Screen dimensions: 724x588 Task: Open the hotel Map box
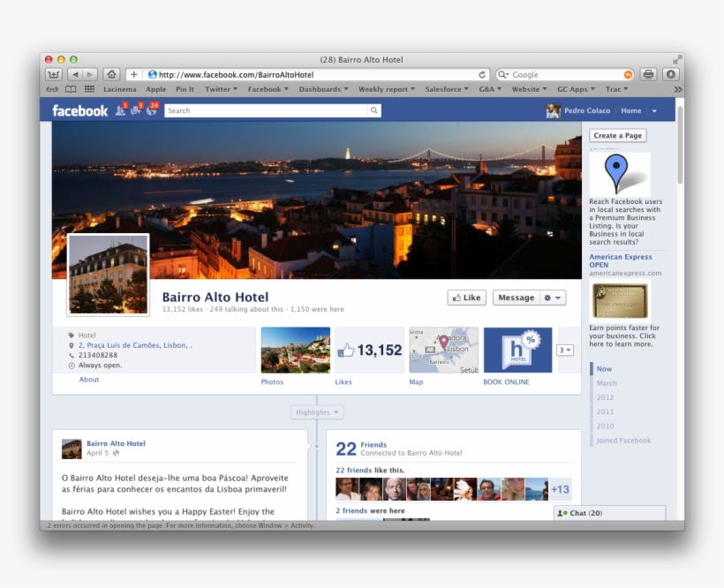tap(444, 350)
